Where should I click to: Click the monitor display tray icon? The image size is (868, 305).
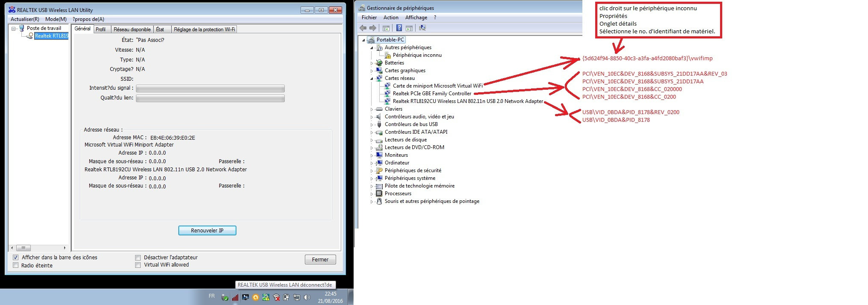[x=245, y=297]
